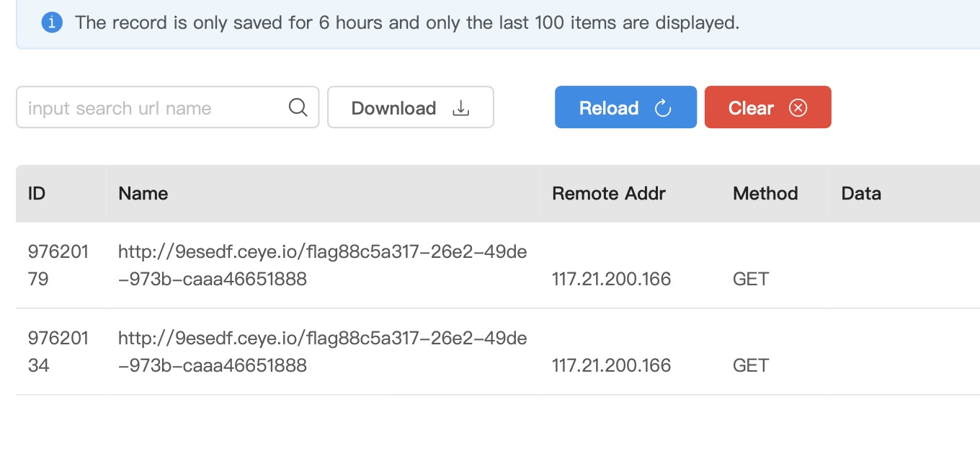Select record ID 97620134
This screenshot has height=474, width=980.
[58, 352]
